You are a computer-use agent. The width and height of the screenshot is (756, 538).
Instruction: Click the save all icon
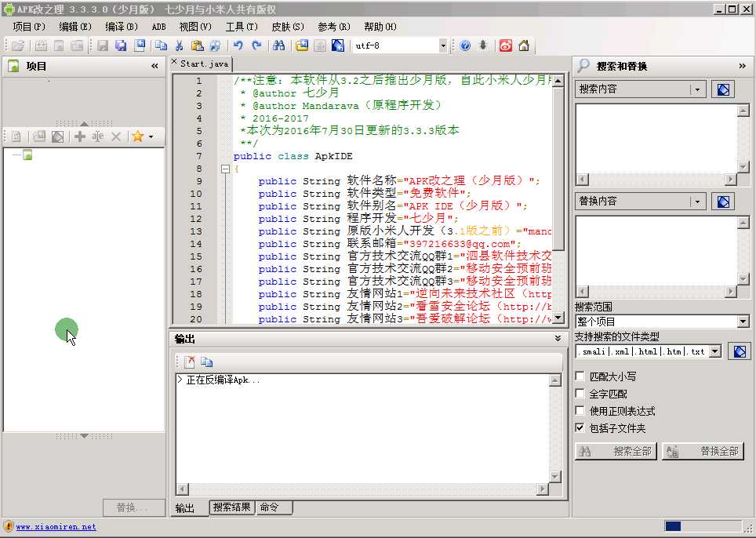click(121, 45)
